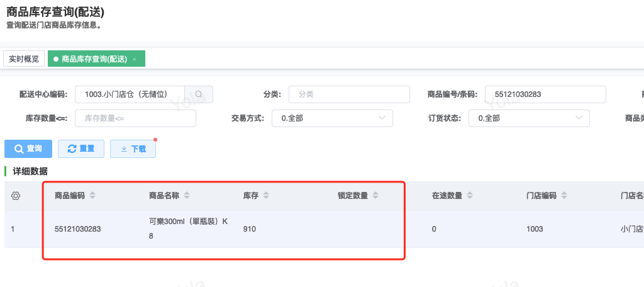This screenshot has width=644, height=287.
Task: Sort by 商品编码 column arrows
Action: [92, 196]
